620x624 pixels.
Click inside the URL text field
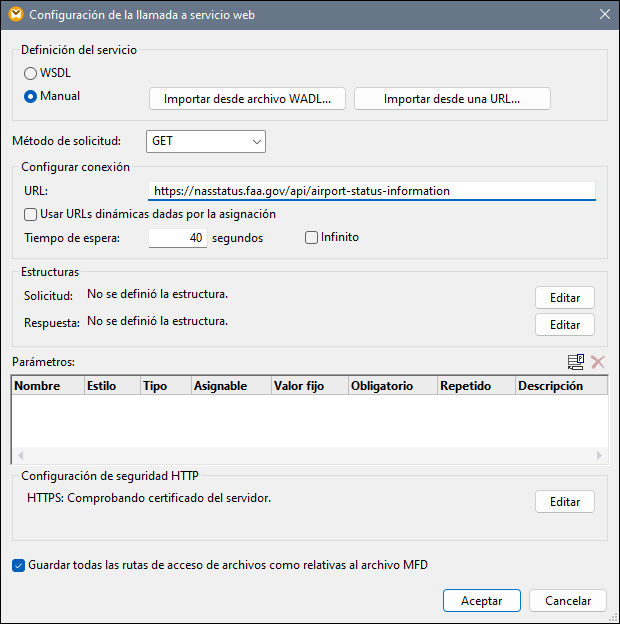coord(370,190)
